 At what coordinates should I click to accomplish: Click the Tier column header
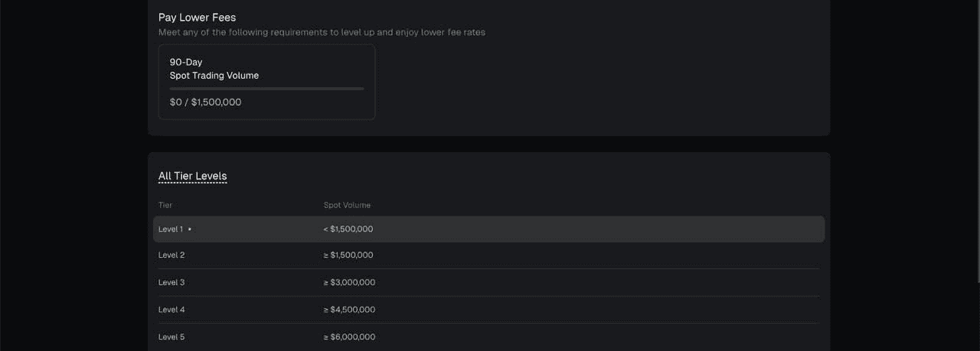click(x=165, y=205)
